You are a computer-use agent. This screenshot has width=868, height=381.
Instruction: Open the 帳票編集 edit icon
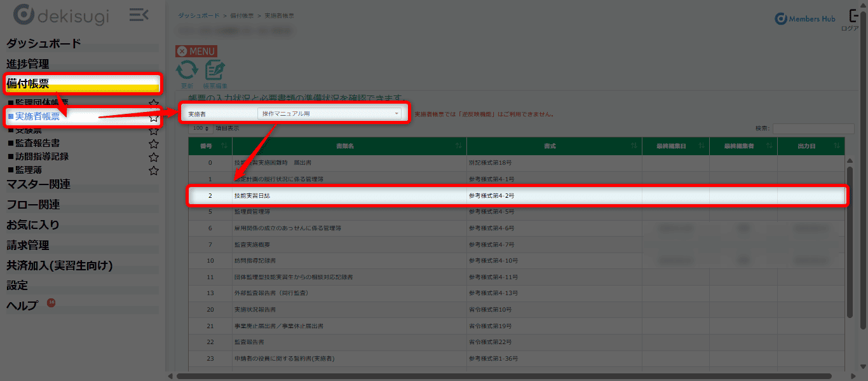click(215, 71)
